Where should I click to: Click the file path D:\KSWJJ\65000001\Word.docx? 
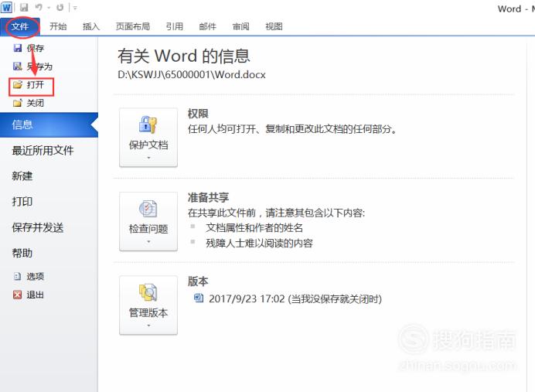[192, 75]
